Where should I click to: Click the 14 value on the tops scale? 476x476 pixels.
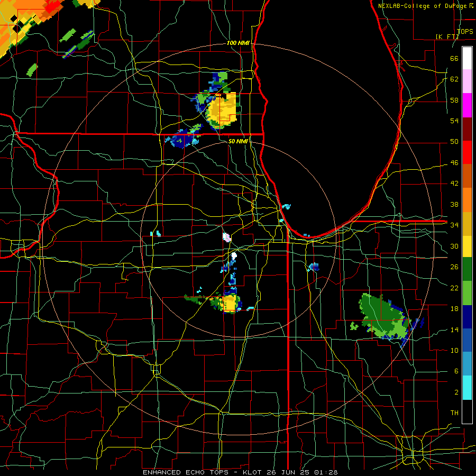(x=454, y=329)
